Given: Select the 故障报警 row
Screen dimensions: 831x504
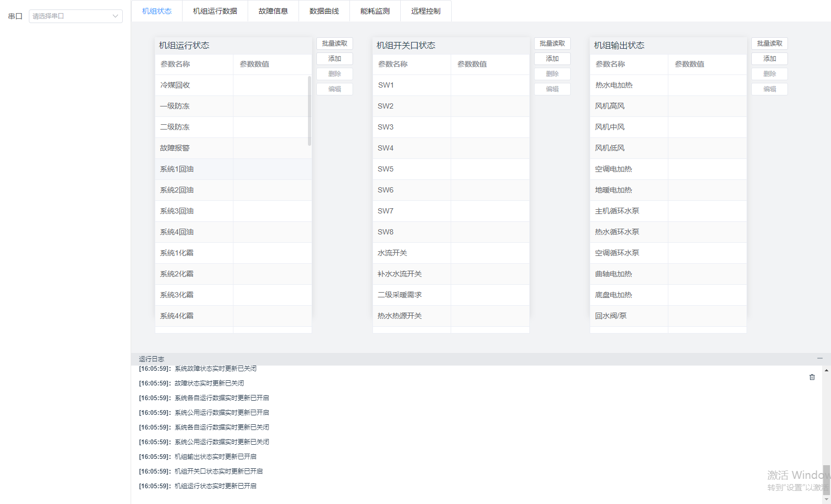Looking at the screenshot, I should point(233,148).
